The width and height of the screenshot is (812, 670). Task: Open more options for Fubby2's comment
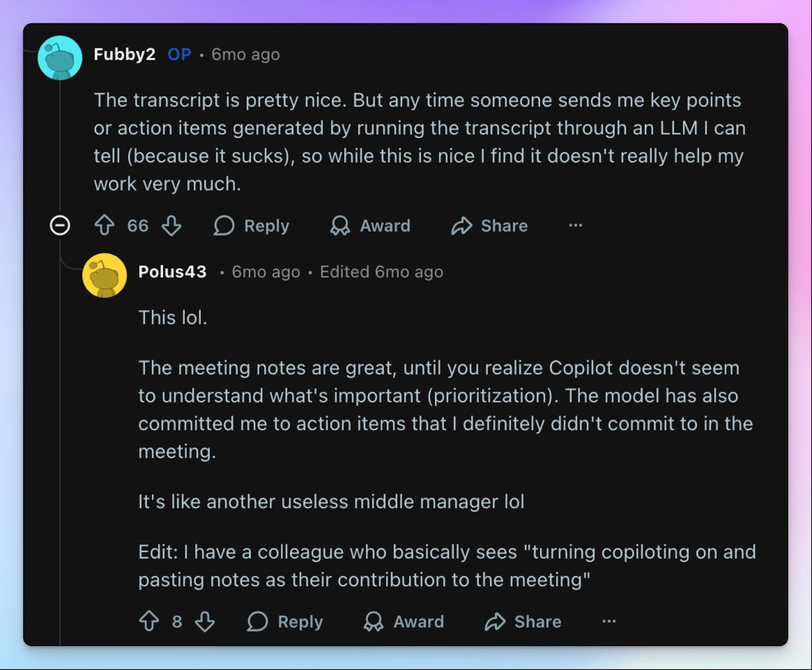click(574, 226)
